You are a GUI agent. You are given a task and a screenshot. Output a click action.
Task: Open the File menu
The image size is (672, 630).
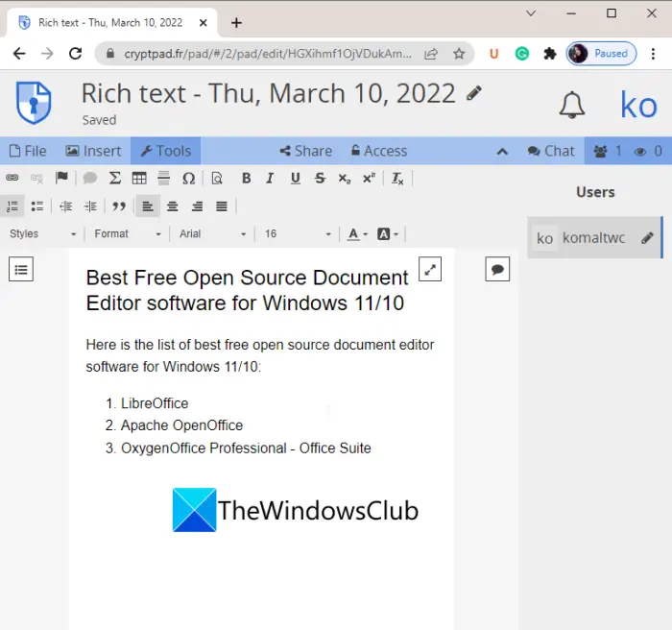28,151
